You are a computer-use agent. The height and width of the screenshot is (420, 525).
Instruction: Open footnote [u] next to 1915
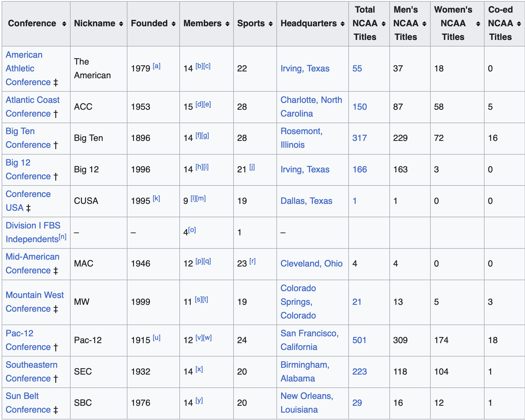click(156, 338)
